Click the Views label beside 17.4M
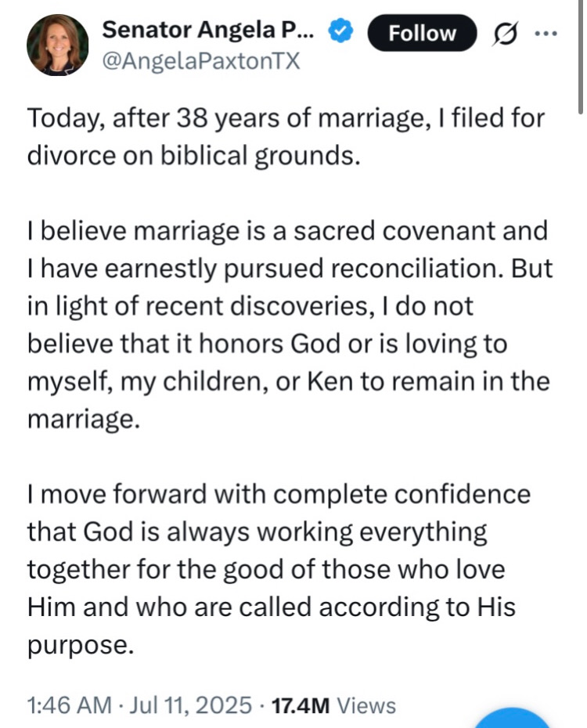 pyautogui.click(x=366, y=706)
